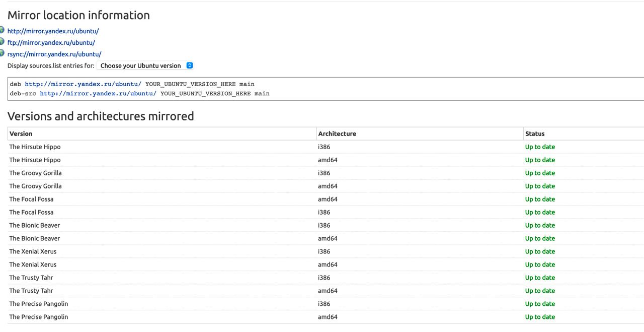Viewport: 644px width, 332px height.
Task: Click the amd64 cell for Focal Fossa
Action: click(328, 199)
